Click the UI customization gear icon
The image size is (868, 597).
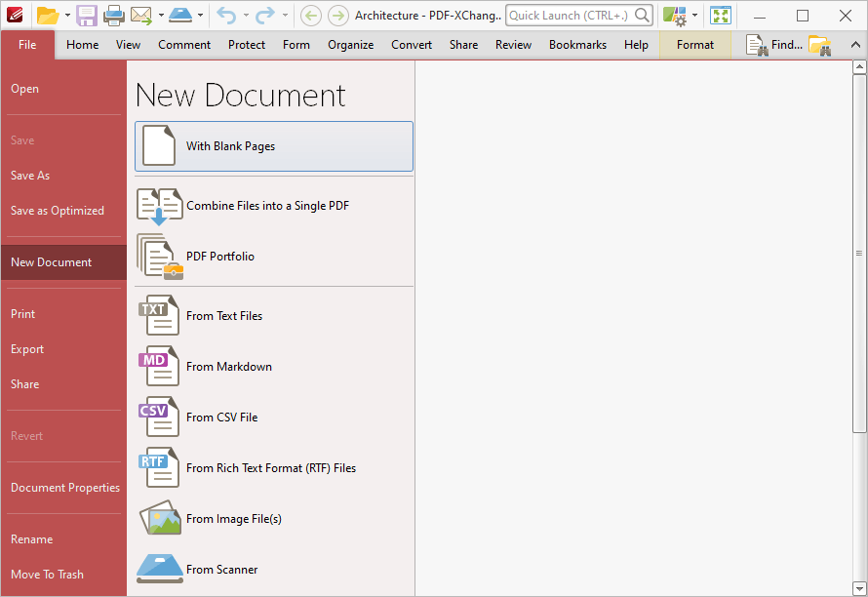pyautogui.click(x=675, y=16)
